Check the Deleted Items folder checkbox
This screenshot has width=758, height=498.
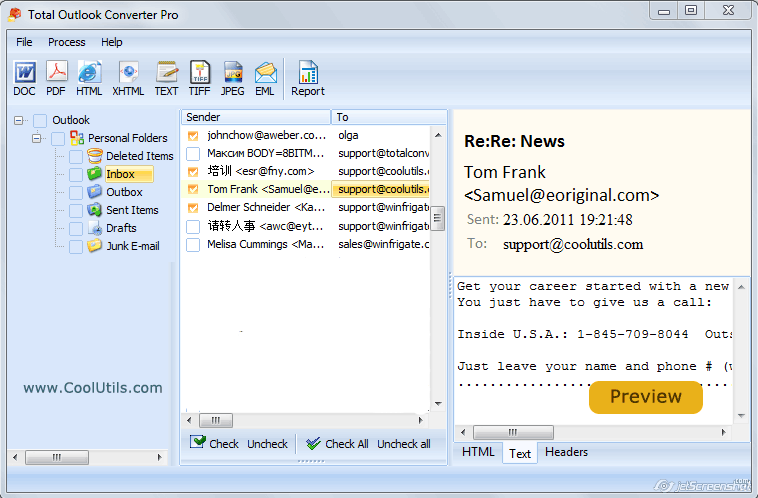76,157
